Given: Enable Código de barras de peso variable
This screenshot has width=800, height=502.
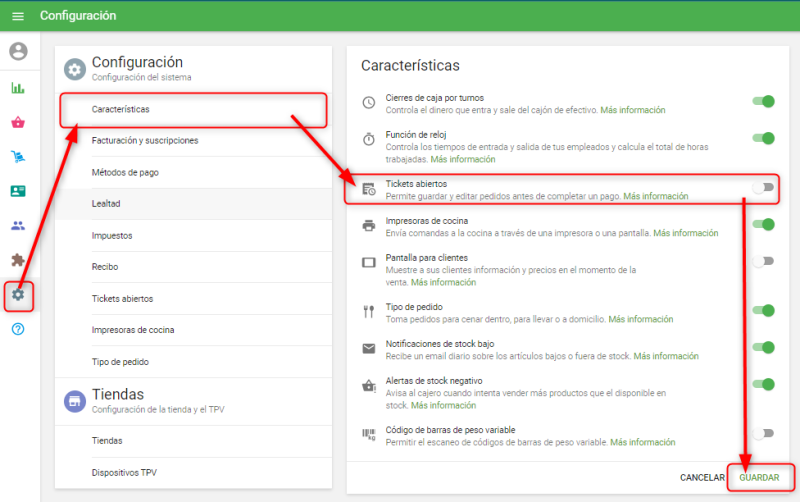Looking at the screenshot, I should [x=763, y=433].
